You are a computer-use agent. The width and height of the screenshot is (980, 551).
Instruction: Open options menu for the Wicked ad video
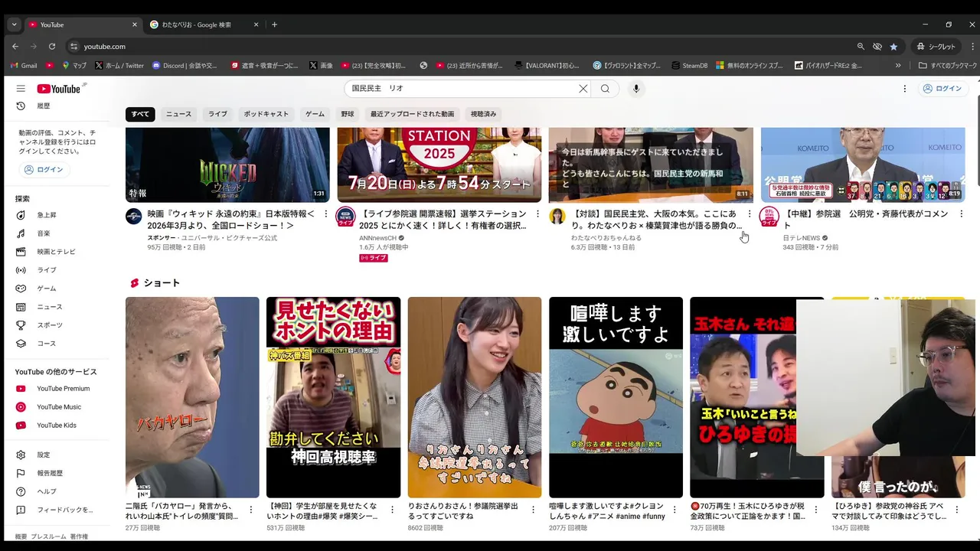tap(326, 214)
